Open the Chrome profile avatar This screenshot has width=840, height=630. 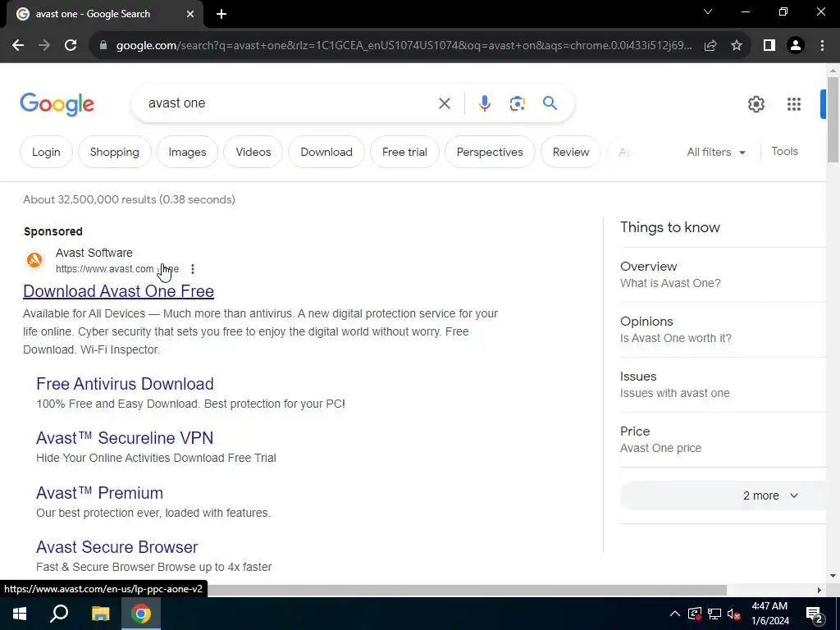[796, 46]
